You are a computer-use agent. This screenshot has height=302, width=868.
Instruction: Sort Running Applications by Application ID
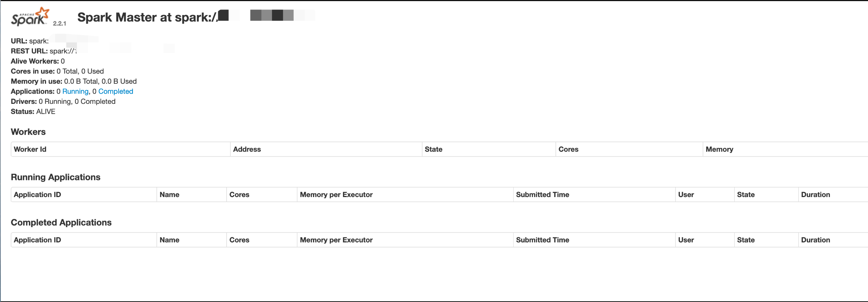click(37, 195)
